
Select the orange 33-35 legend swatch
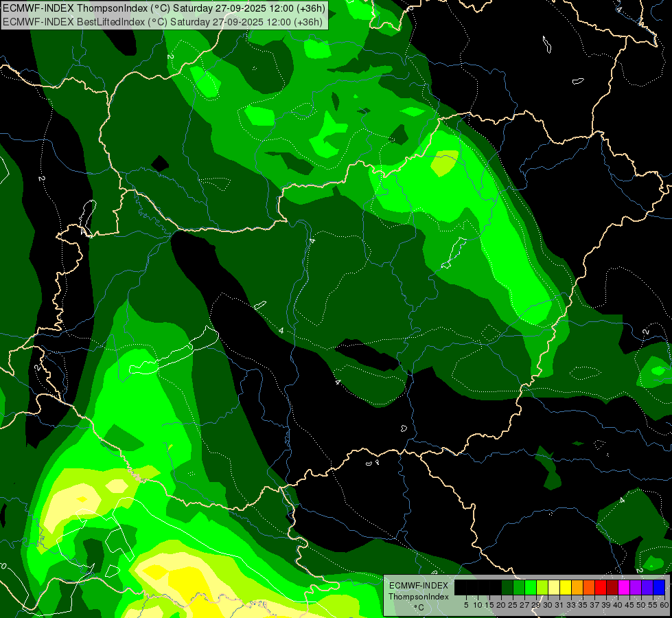click(577, 587)
